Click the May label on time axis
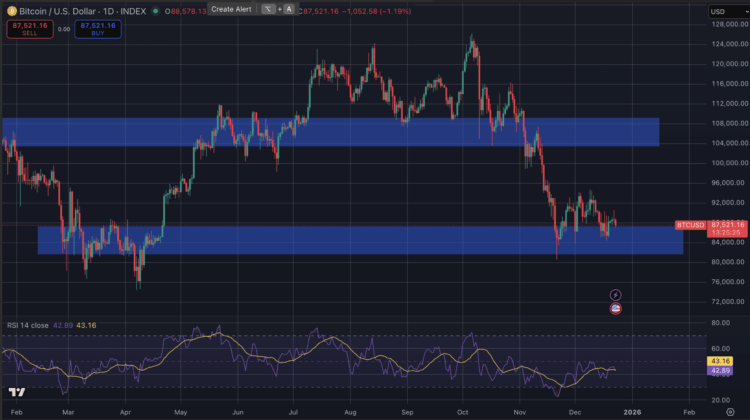This screenshot has height=420, width=750. (x=181, y=412)
